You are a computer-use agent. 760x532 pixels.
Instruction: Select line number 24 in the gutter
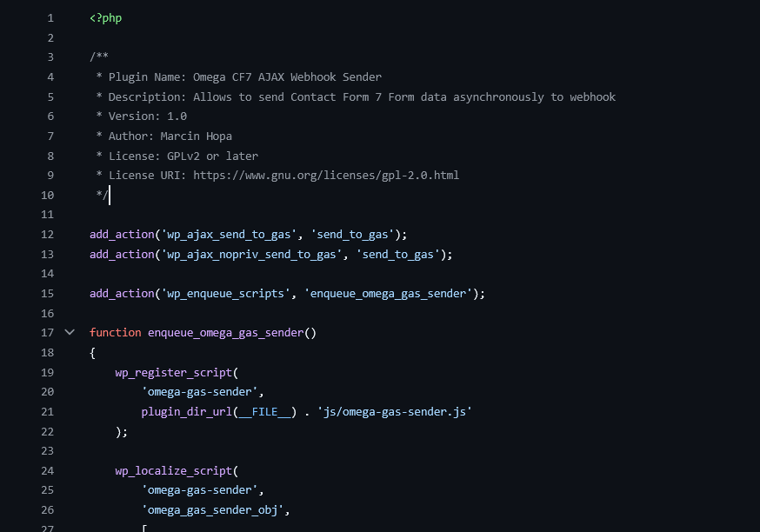[x=47, y=470]
